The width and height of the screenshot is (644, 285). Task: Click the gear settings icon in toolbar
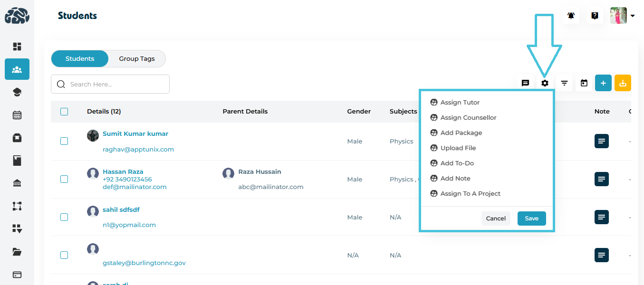pos(545,83)
